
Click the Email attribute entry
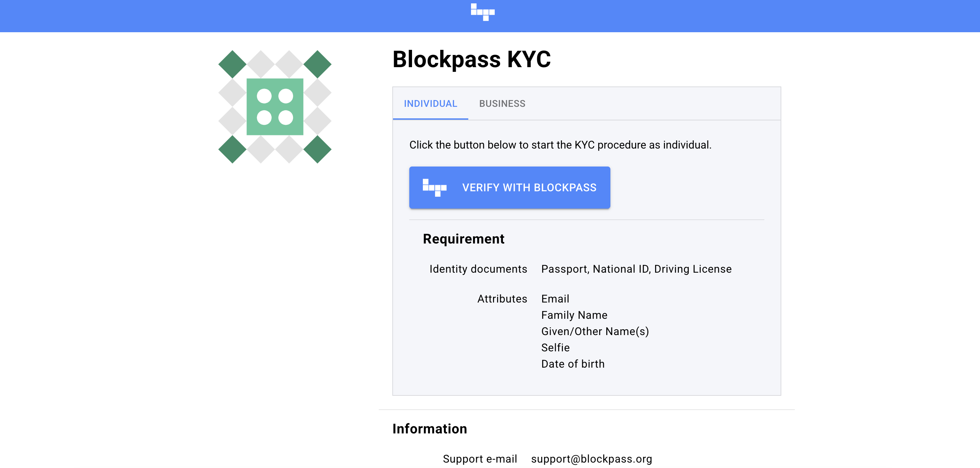(x=555, y=299)
